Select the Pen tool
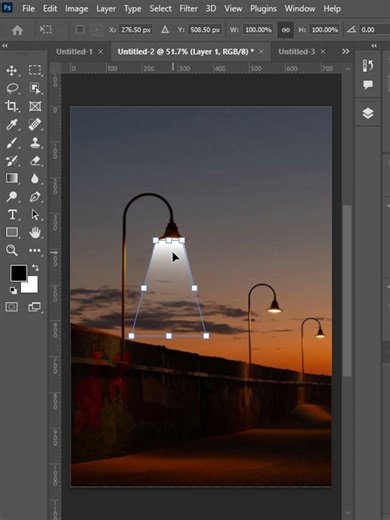The height and width of the screenshot is (520, 390). point(35,197)
